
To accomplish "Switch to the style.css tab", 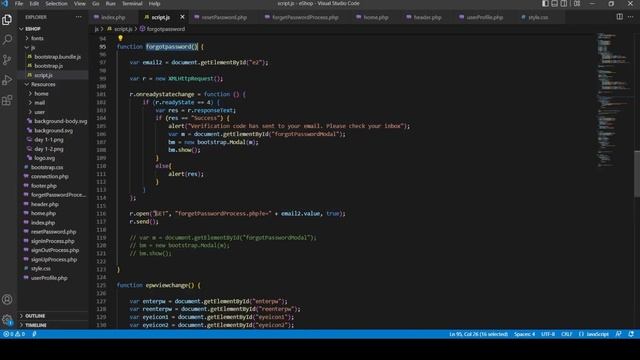I will pos(538,17).
